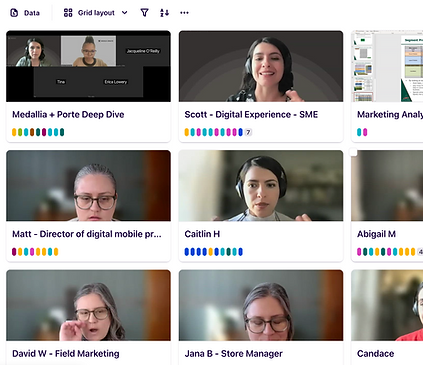Click Scott - Digital Experience - SME title
This screenshot has height=365, width=423.
tap(251, 114)
